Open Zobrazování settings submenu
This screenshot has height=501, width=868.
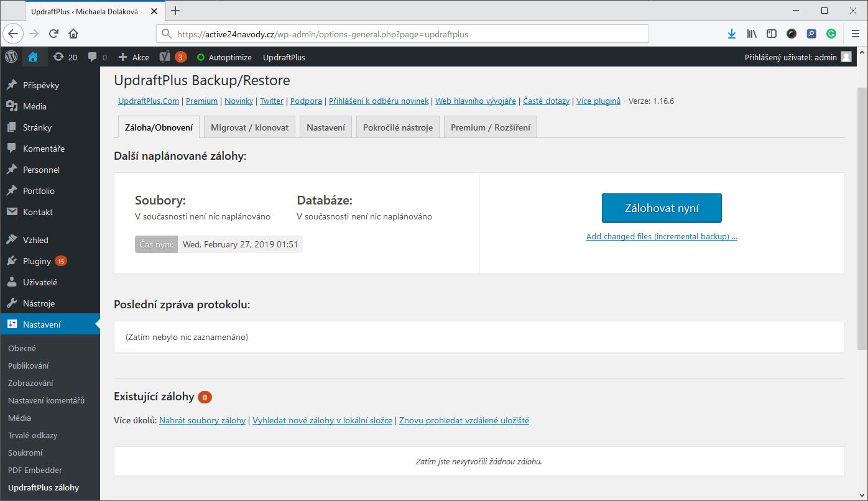pos(30,383)
